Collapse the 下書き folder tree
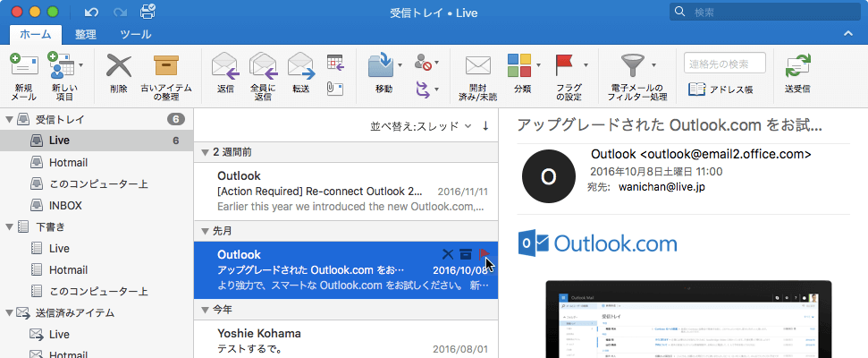The image size is (868, 358). (9, 226)
